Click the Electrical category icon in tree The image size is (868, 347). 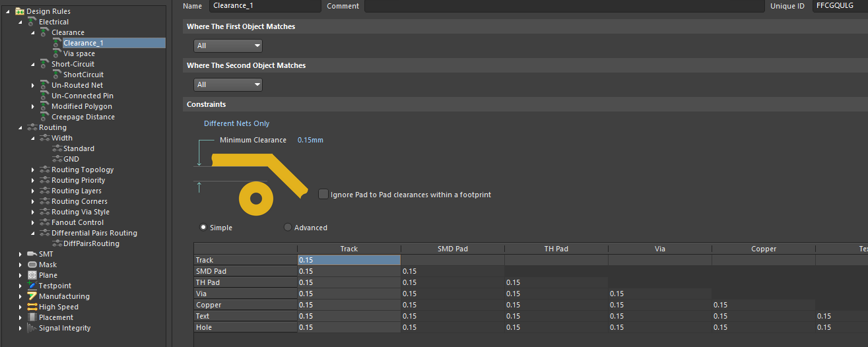[32, 22]
